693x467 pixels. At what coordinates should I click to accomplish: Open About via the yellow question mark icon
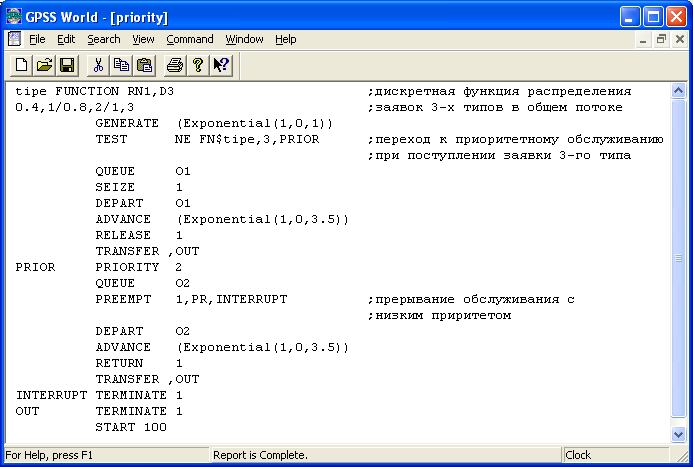(x=198, y=65)
